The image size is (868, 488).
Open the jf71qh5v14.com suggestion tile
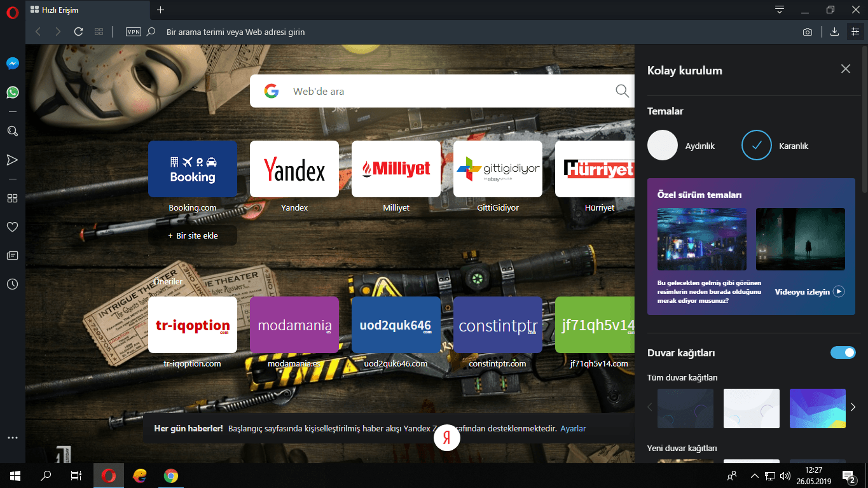coord(595,324)
